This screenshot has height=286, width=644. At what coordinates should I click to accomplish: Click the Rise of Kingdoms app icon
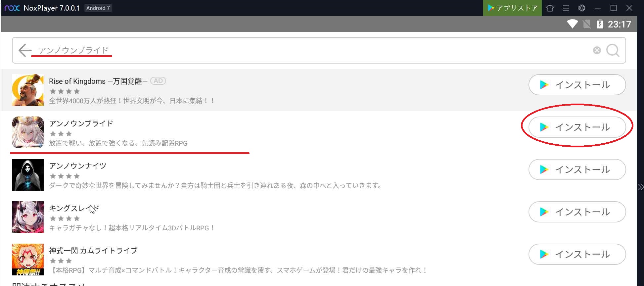pyautogui.click(x=28, y=90)
